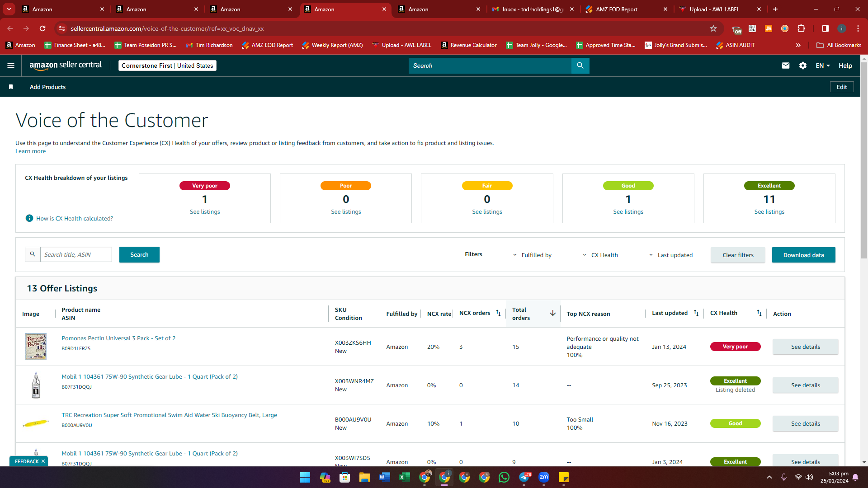The height and width of the screenshot is (488, 868).
Task: Open the browser extensions puzzle icon
Action: click(801, 28)
